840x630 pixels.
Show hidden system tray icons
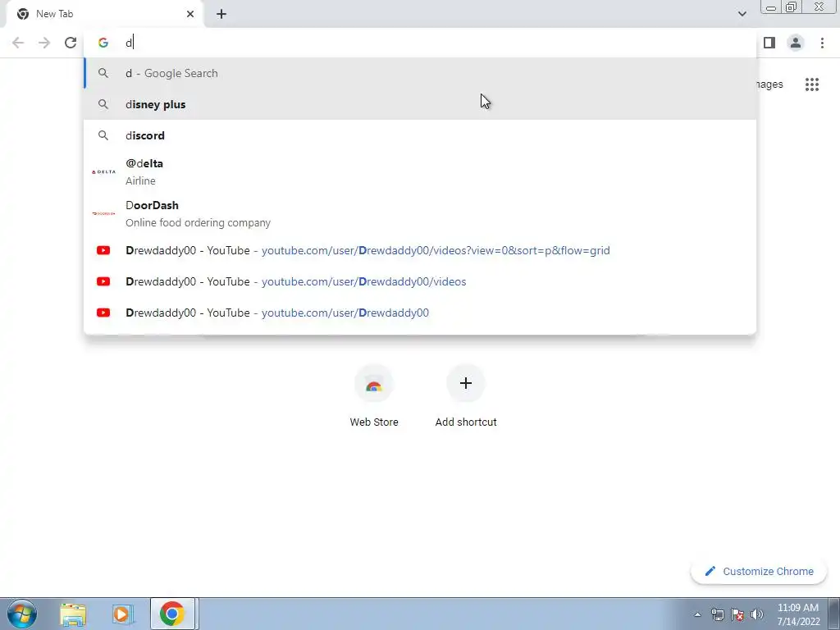coord(697,615)
